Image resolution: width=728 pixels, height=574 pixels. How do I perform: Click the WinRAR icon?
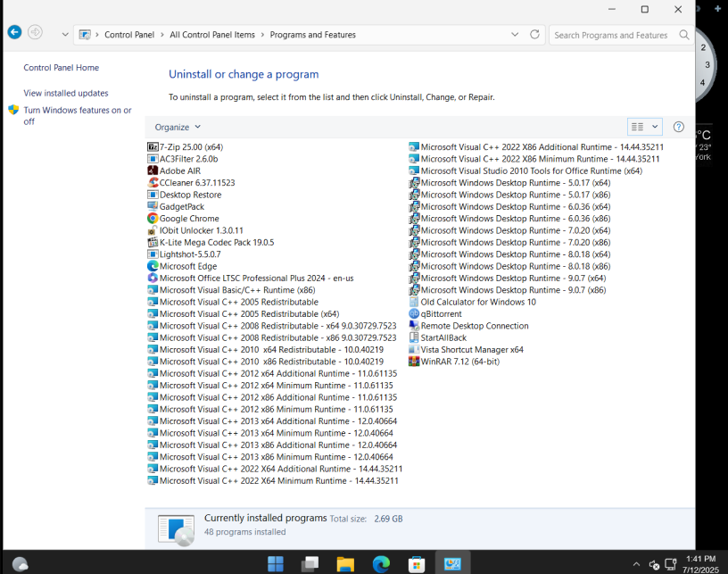coord(414,362)
